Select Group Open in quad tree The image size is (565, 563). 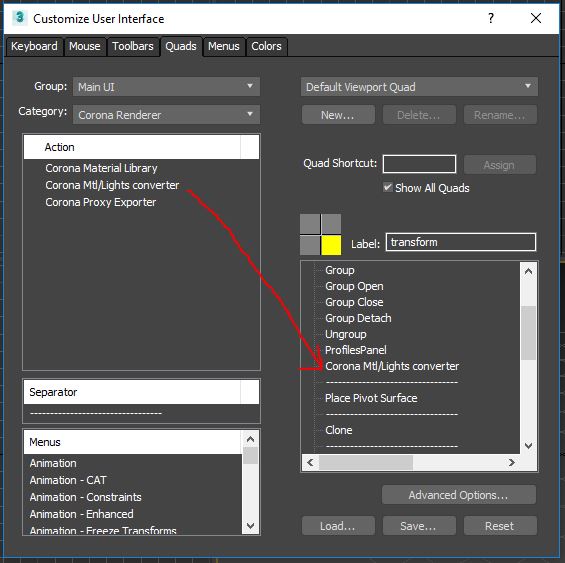pos(354,286)
